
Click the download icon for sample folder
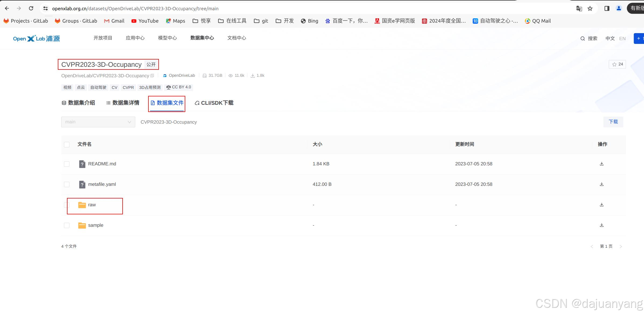tap(602, 225)
